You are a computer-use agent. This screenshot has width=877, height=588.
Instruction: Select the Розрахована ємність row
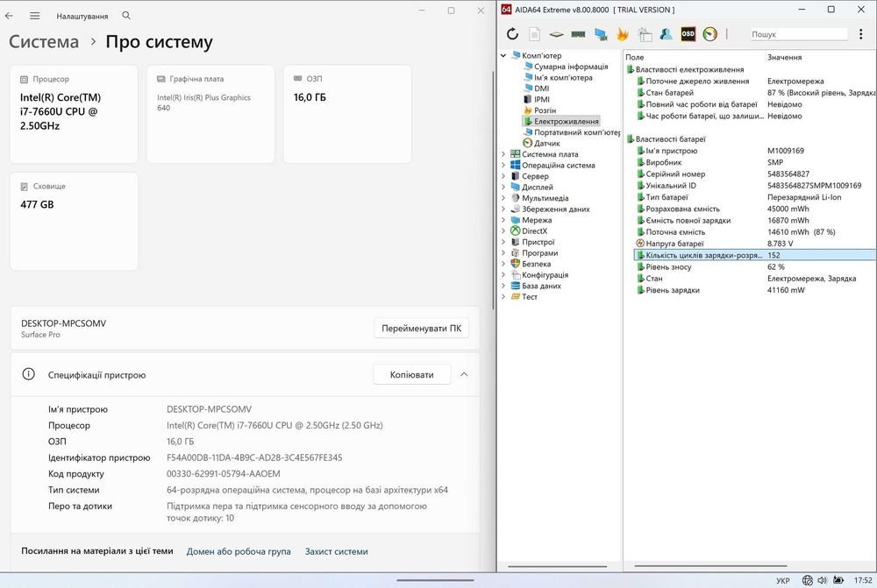(755, 209)
